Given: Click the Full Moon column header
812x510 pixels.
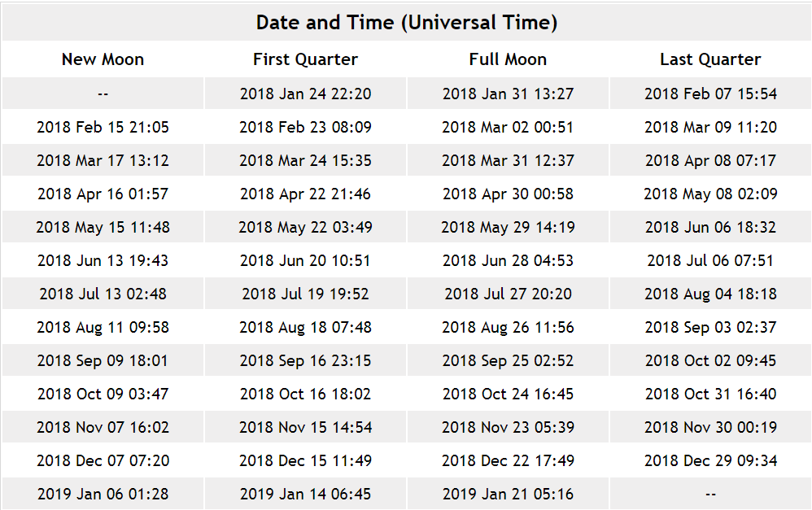Looking at the screenshot, I should tap(508, 59).
